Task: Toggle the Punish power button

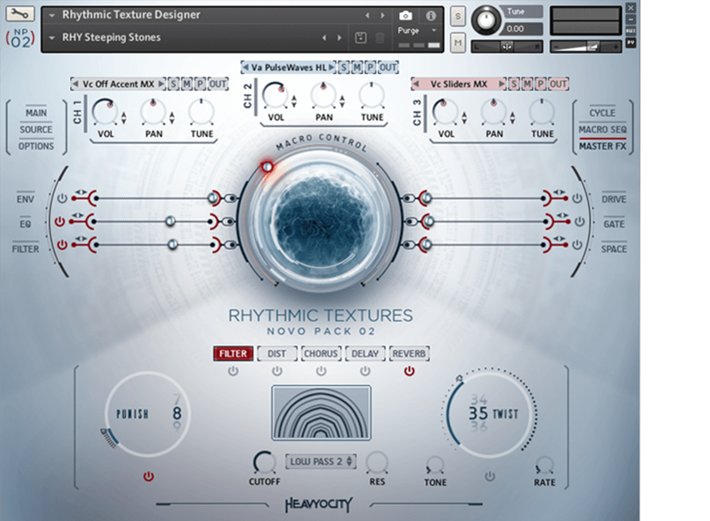Action: pos(149,476)
